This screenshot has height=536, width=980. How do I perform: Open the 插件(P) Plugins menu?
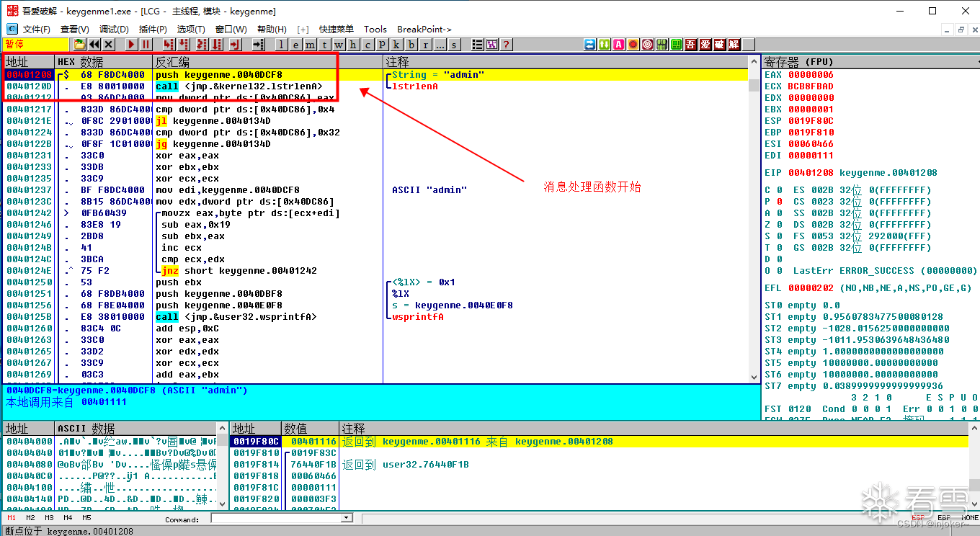(153, 30)
